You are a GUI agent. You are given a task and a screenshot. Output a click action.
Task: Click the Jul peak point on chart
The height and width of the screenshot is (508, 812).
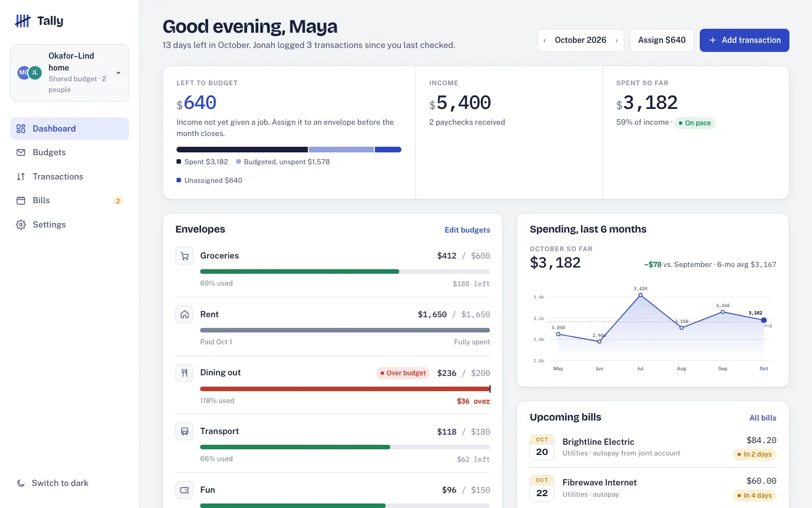pos(641,295)
